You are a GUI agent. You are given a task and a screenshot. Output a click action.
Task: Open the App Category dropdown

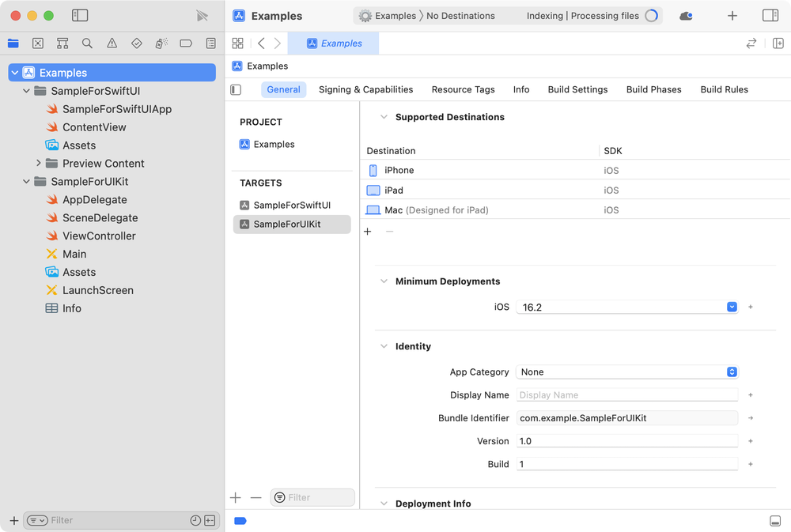pos(627,372)
